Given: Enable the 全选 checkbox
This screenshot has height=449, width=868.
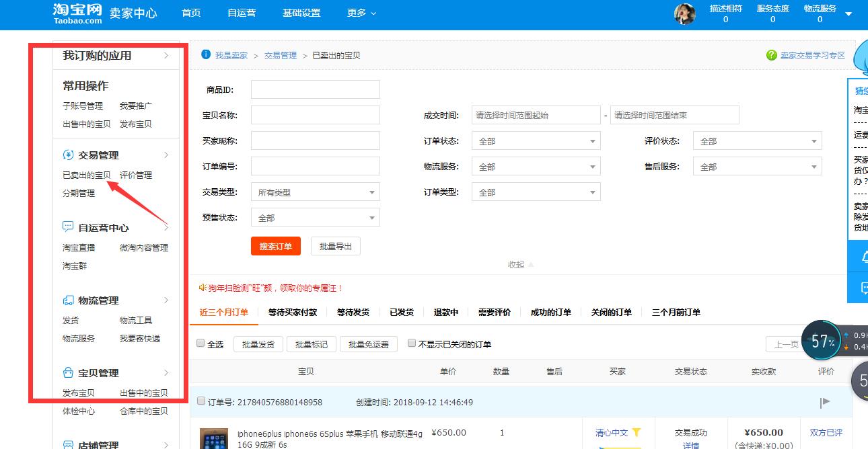Looking at the screenshot, I should [200, 343].
